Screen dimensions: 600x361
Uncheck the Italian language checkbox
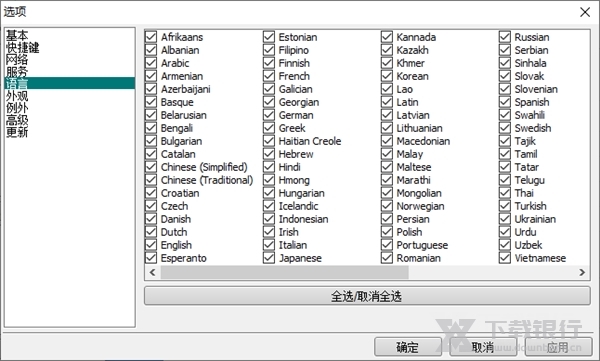[269, 245]
